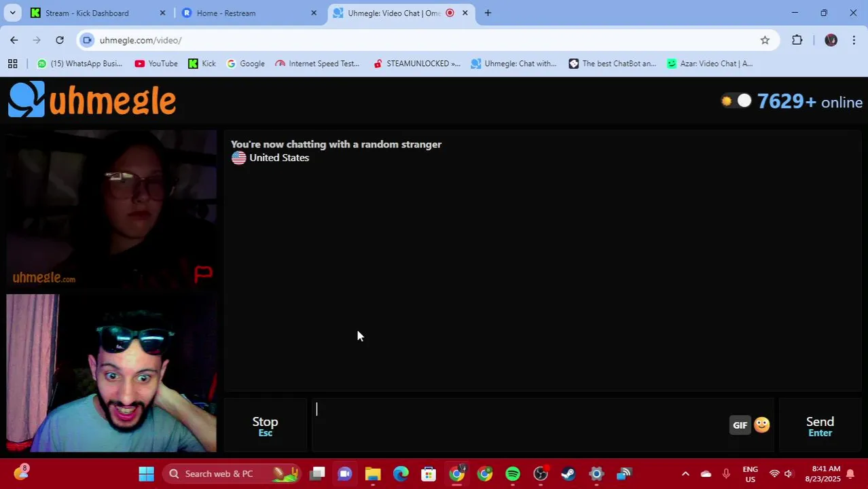Click your own webcam preview
Image resolution: width=868 pixels, height=489 pixels.
tap(111, 373)
